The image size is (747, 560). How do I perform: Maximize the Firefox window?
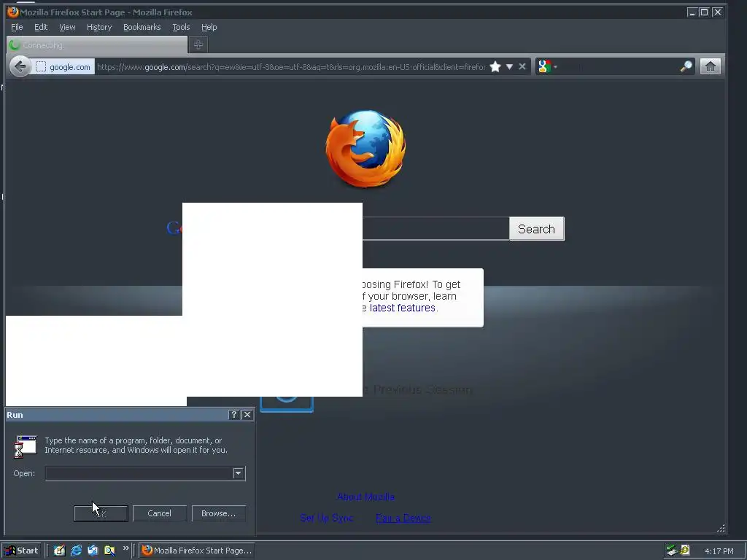[704, 12]
